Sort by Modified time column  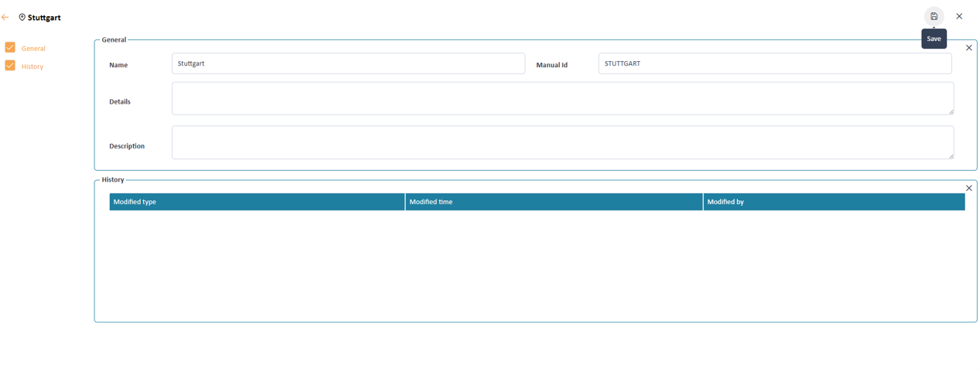click(554, 202)
